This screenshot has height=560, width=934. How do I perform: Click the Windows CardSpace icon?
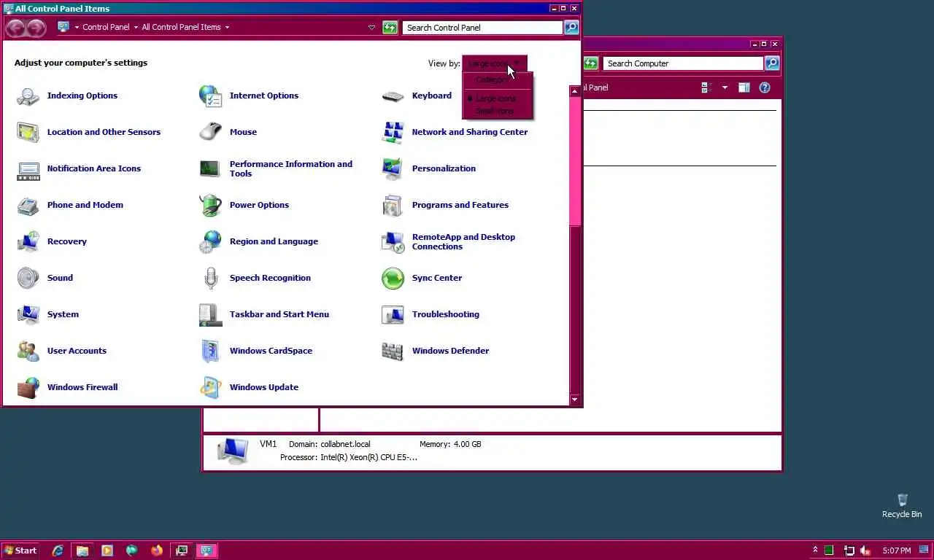(210, 351)
